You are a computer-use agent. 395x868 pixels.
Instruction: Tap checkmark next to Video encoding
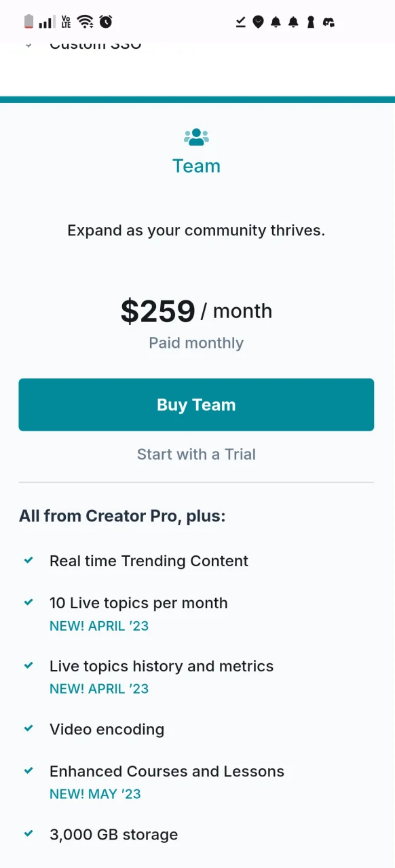[x=29, y=728]
